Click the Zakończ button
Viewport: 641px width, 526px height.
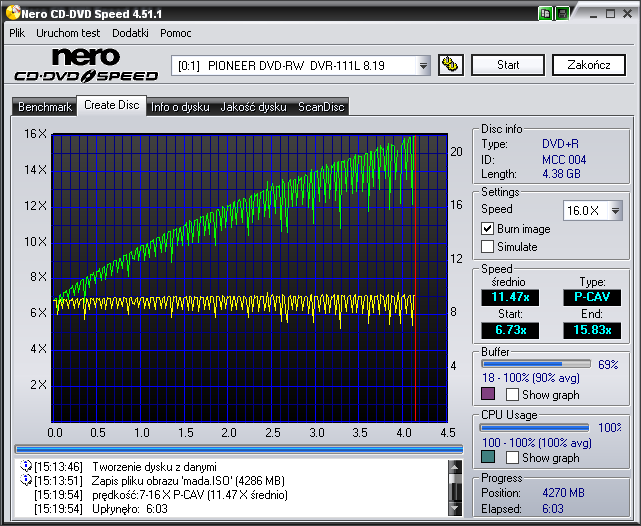coord(589,65)
